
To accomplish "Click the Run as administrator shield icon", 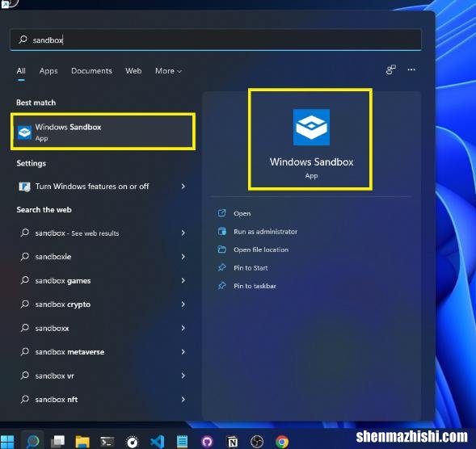I will [x=222, y=232].
